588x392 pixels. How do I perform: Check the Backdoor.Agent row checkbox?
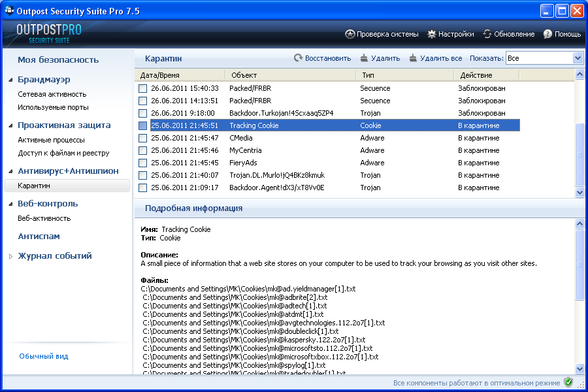(142, 188)
